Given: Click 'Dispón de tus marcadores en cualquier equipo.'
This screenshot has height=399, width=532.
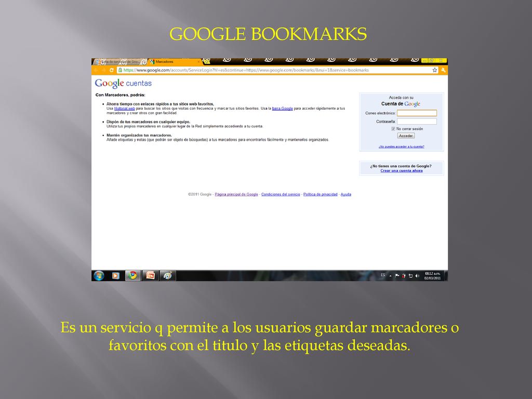Looking at the screenshot, I should tap(148, 122).
